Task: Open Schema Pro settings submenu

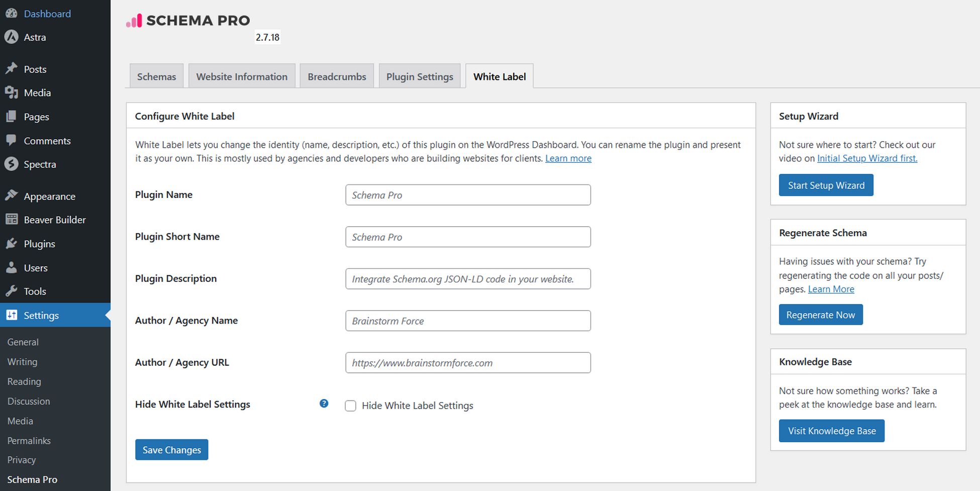Action: click(x=32, y=479)
